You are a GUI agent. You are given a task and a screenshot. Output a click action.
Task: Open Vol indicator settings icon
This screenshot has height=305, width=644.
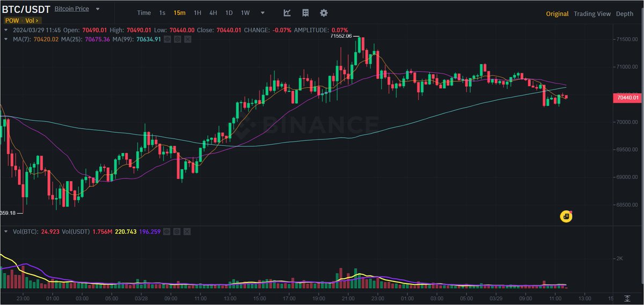pos(177,232)
